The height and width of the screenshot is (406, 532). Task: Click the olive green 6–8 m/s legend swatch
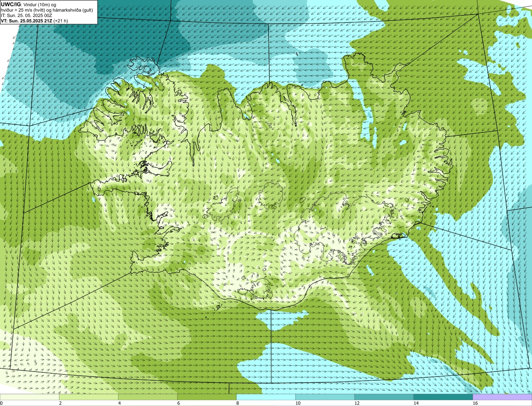(x=207, y=397)
